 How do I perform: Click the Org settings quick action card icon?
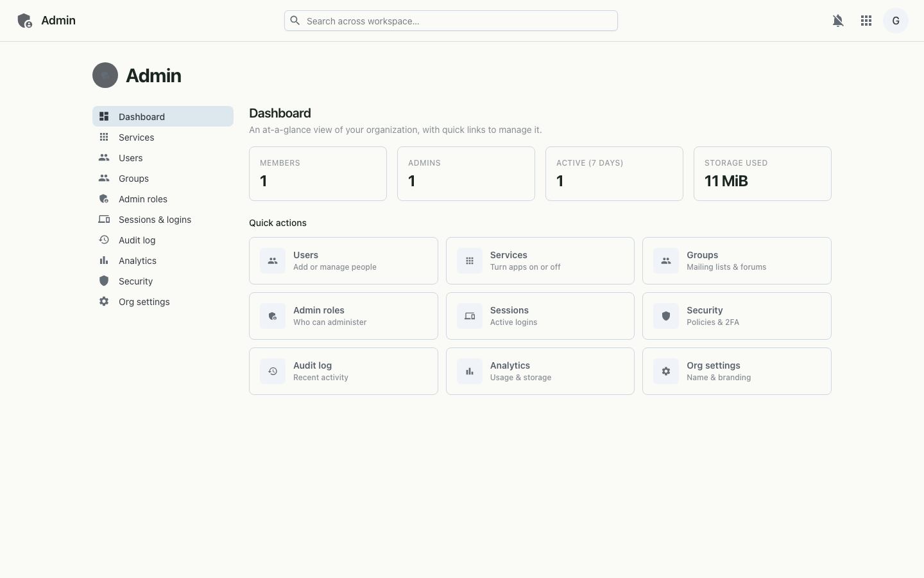click(x=666, y=371)
